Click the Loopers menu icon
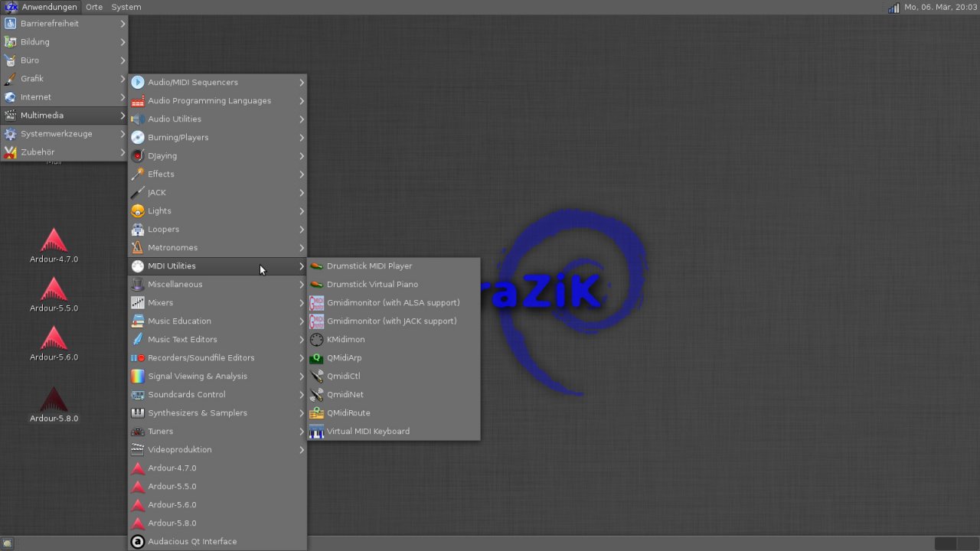 tap(138, 230)
